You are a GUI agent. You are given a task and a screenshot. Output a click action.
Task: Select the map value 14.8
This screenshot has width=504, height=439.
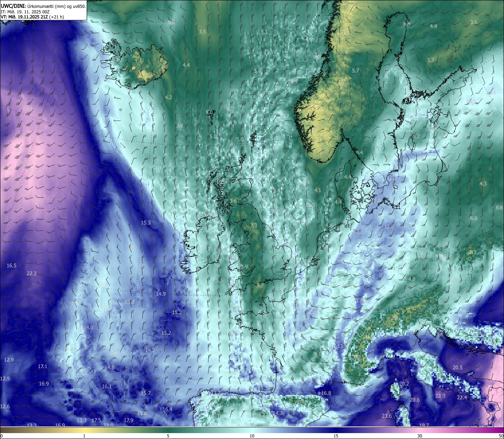pyautogui.click(x=109, y=367)
